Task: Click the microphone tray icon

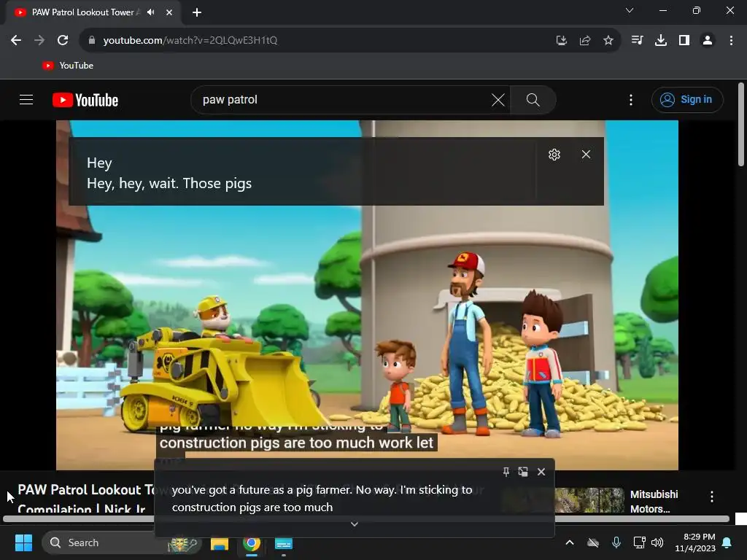Action: pos(616,542)
